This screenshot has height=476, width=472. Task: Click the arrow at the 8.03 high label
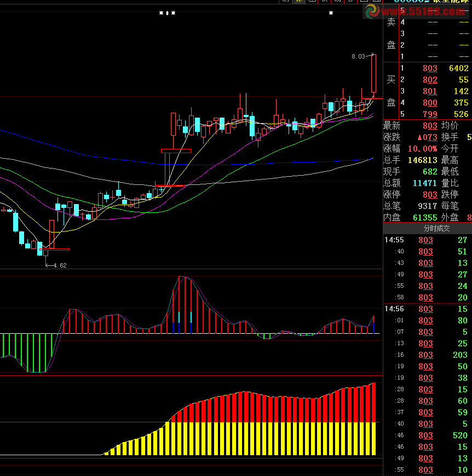click(x=372, y=55)
